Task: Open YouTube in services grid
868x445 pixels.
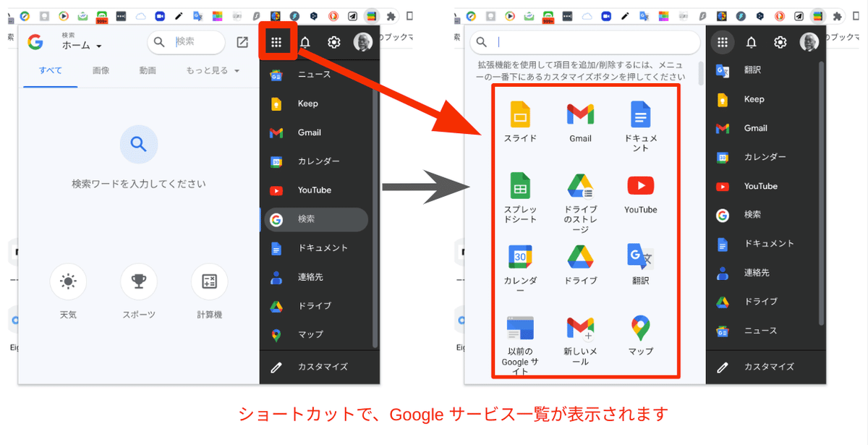Action: point(641,193)
